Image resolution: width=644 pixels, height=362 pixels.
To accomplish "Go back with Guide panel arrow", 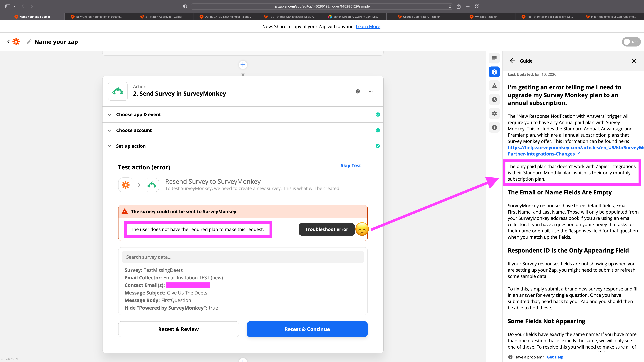I will pos(512,61).
